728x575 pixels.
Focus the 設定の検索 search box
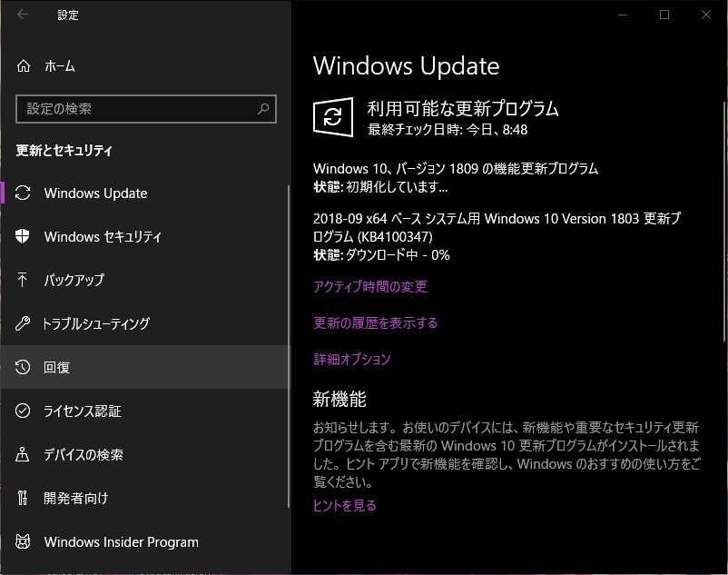[146, 109]
